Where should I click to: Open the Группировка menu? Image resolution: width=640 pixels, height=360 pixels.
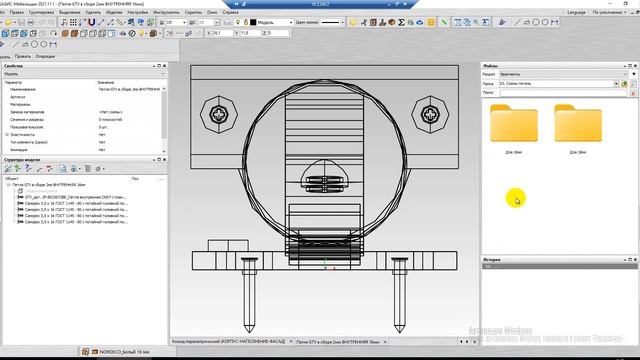pyautogui.click(x=41, y=12)
